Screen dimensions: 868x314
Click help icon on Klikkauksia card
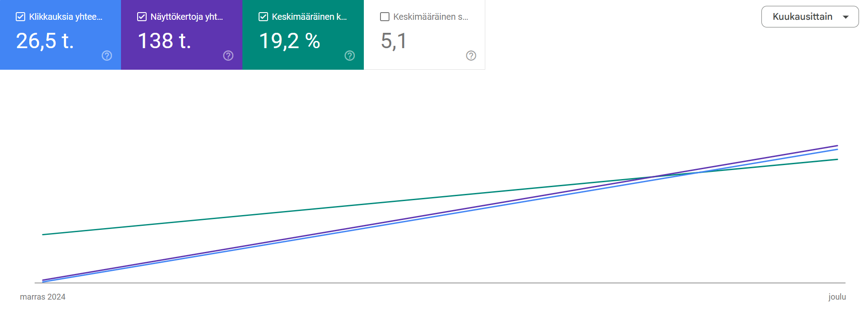[x=107, y=55]
